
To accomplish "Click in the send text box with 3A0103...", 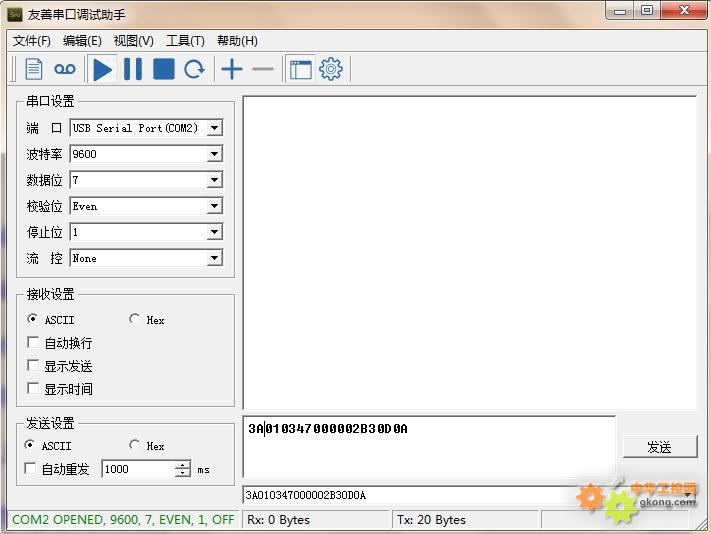I will pos(429,446).
